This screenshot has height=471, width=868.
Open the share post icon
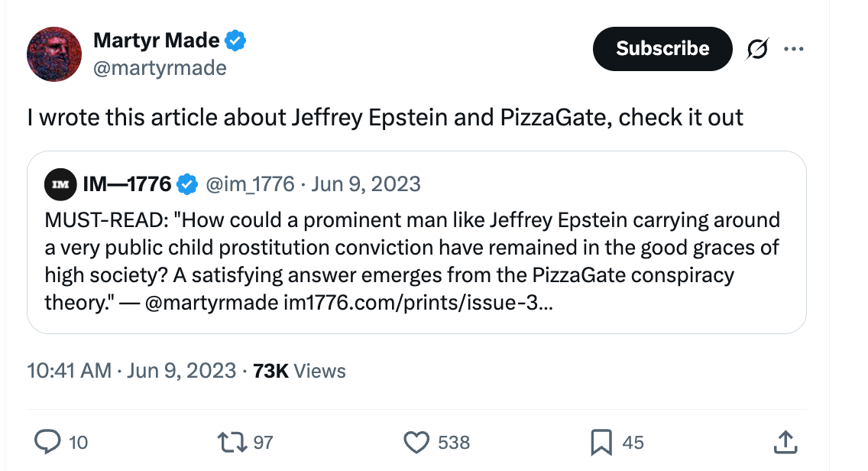pyautogui.click(x=785, y=441)
